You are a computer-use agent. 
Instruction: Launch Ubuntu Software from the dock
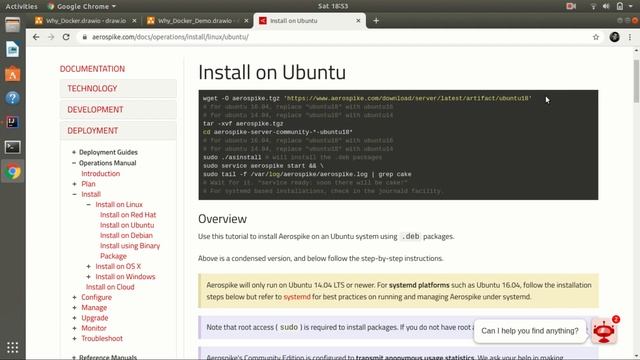tap(12, 74)
